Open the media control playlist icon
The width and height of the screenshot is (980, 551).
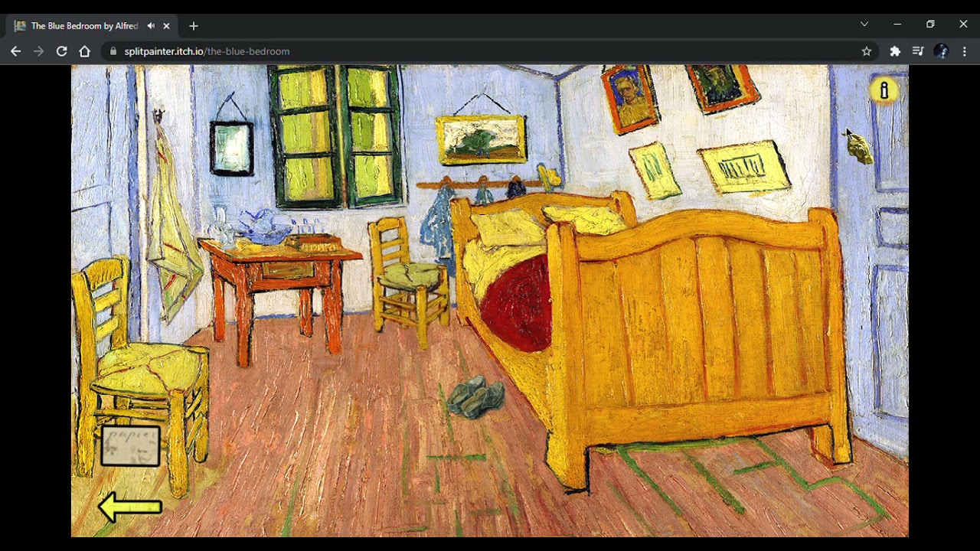click(918, 51)
